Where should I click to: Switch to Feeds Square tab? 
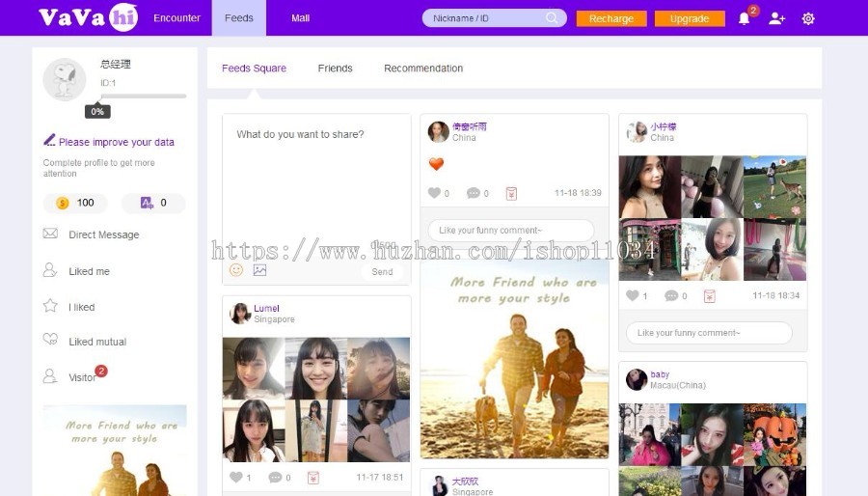[254, 69]
